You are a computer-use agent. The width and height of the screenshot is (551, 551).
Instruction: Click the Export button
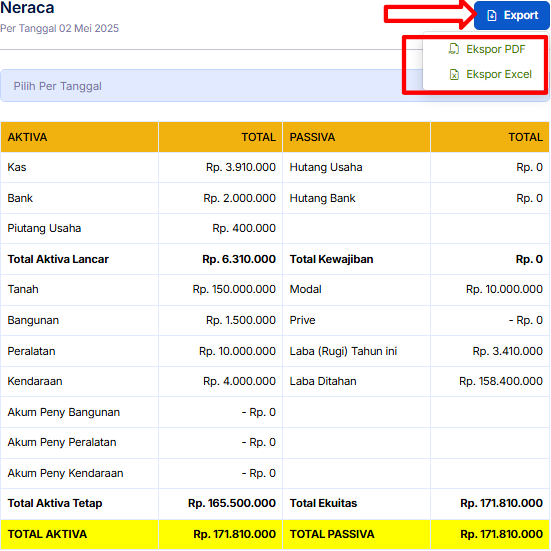(512, 15)
